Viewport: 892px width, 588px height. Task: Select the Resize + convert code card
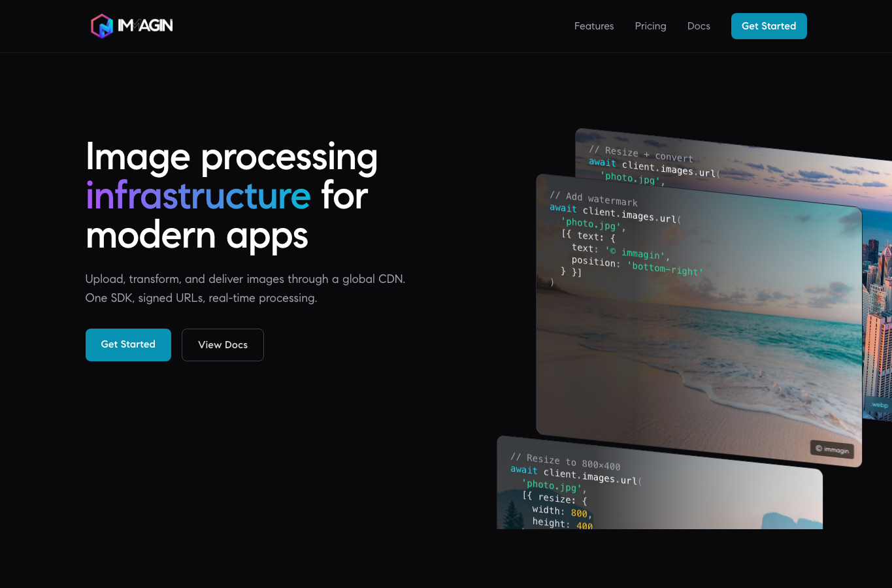(x=732, y=157)
